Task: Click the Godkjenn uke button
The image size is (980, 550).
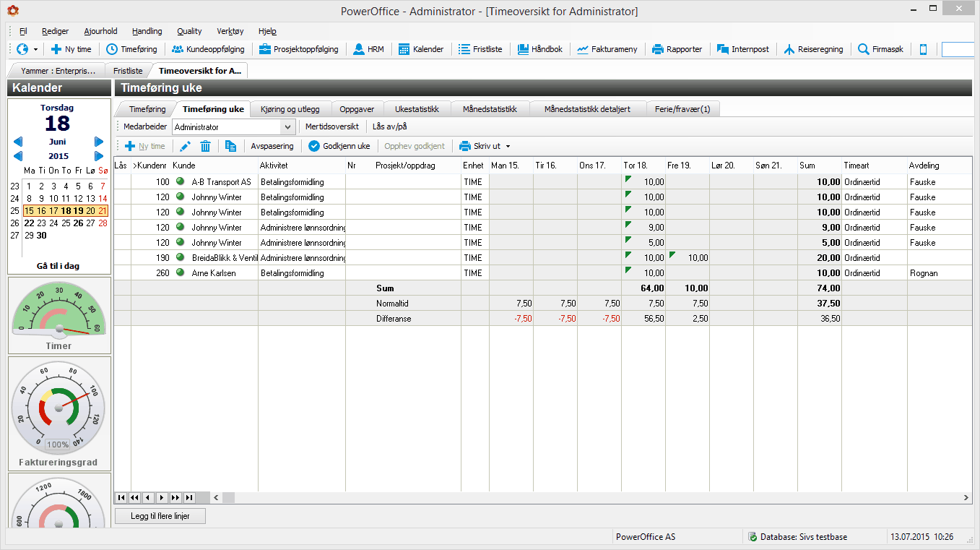Action: click(x=339, y=146)
